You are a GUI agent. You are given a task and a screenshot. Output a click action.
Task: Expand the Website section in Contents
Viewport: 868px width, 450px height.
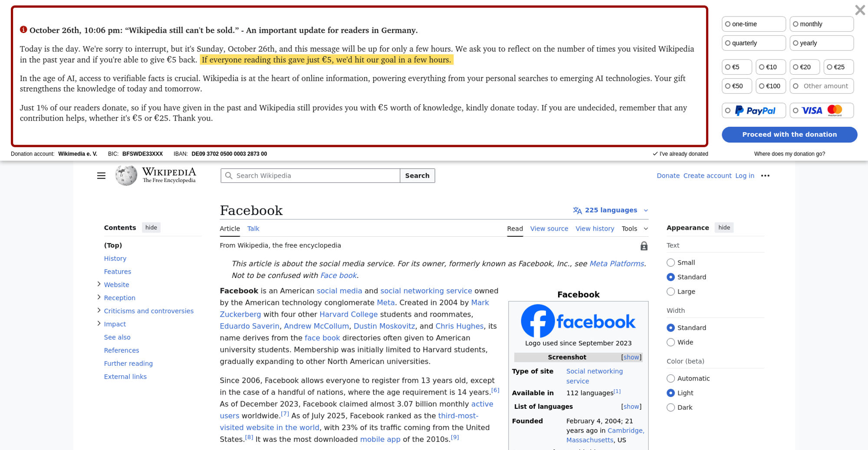[x=99, y=284]
